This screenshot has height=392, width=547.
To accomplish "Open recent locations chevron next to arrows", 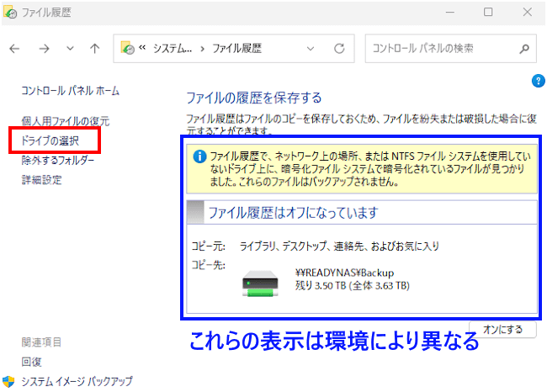I will pyautogui.click(x=70, y=49).
